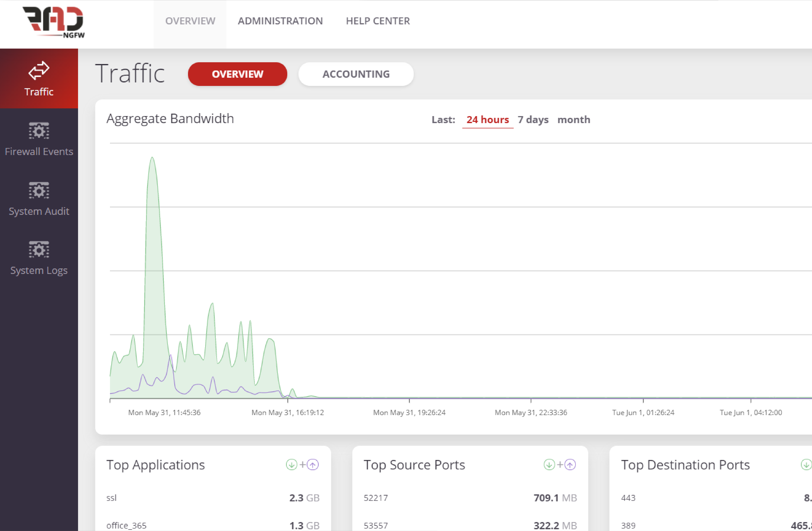Show last month of bandwidth
This screenshot has height=531, width=812.
[x=573, y=120]
